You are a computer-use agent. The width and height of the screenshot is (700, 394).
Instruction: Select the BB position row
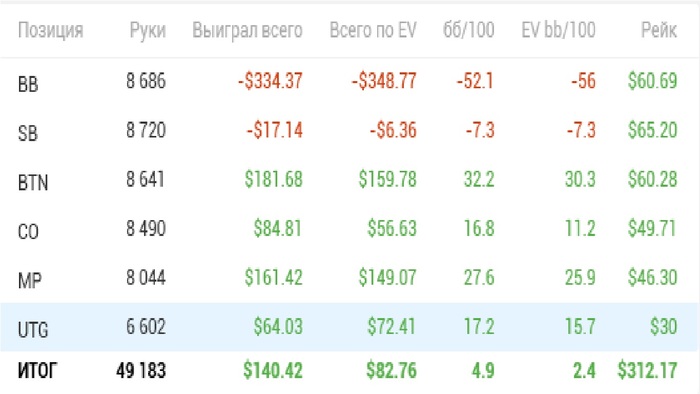click(x=350, y=82)
